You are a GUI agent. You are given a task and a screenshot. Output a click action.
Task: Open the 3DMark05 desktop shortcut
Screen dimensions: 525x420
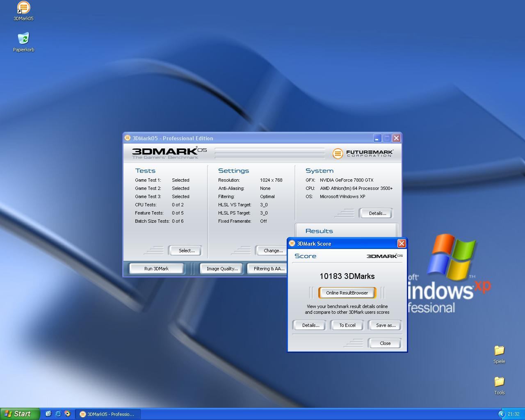coord(23,11)
